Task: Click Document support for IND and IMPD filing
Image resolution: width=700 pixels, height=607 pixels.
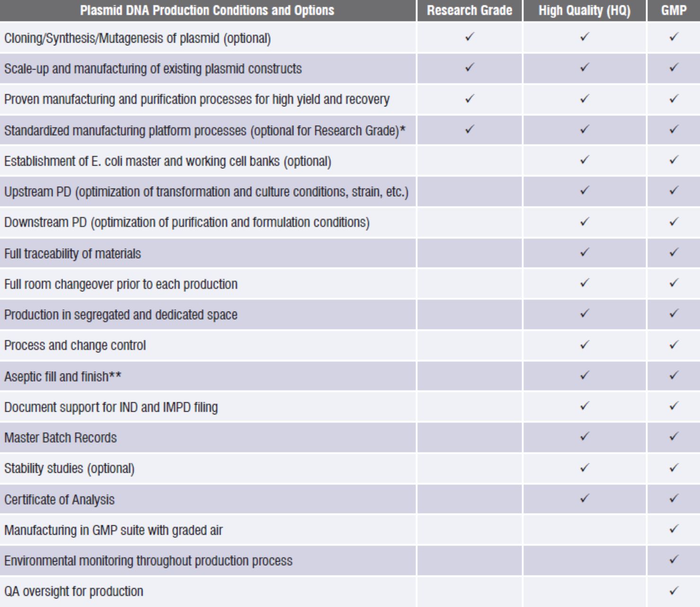Action: click(x=111, y=407)
